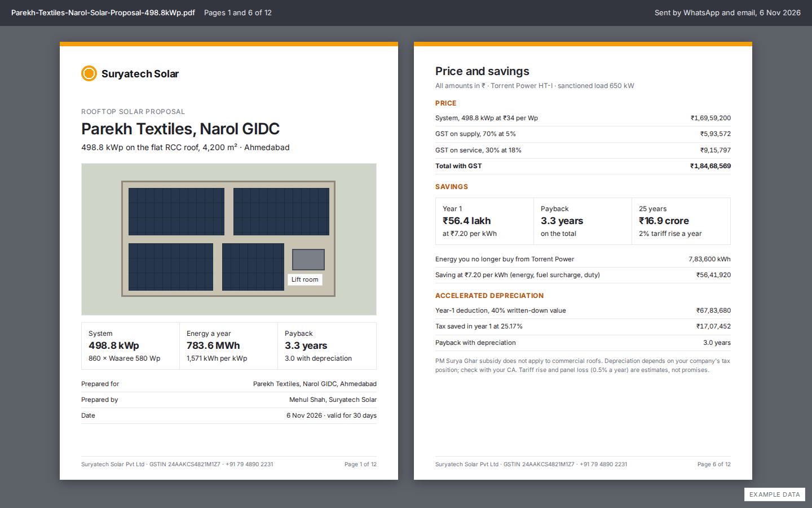Screen dimensions: 812x508
Task: Click 'Page 1 of 12' footer text
Action: pyautogui.click(x=360, y=465)
